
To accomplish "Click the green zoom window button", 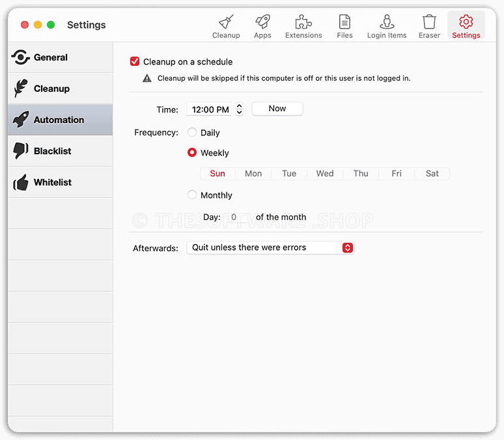I will (51, 25).
